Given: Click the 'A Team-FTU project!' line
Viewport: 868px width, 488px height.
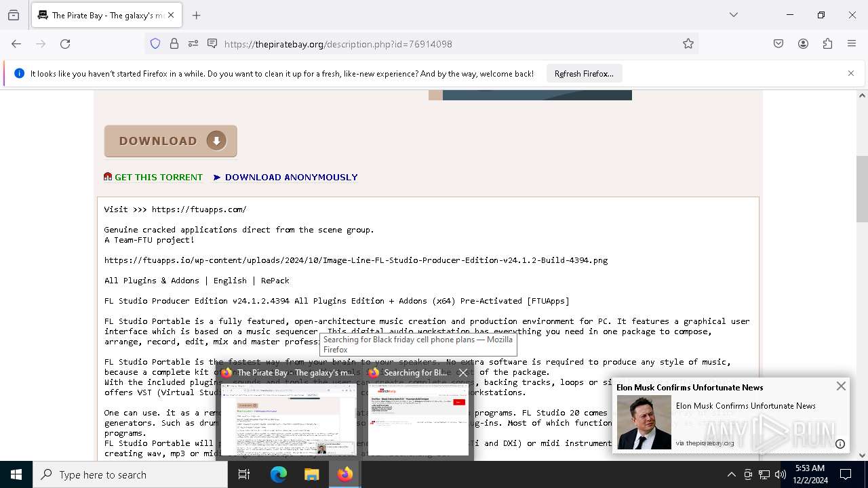Looking at the screenshot, I should click(x=149, y=240).
